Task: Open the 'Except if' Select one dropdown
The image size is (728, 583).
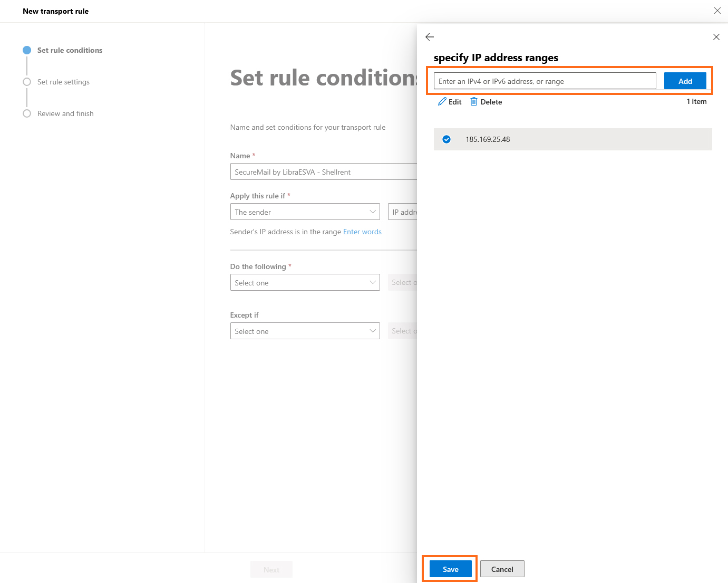Action: [305, 331]
